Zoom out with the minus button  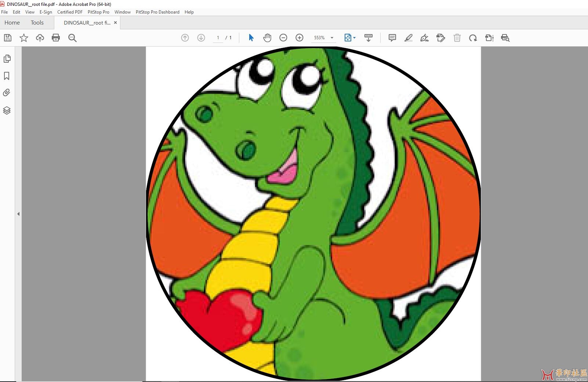(x=283, y=38)
